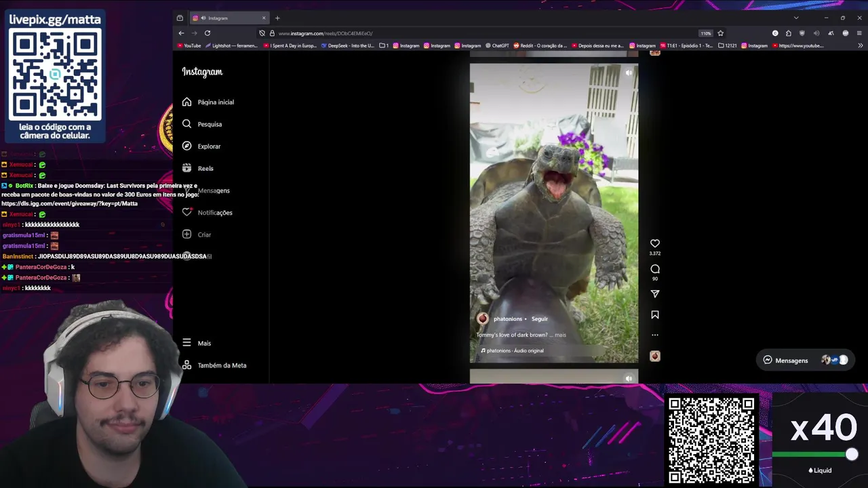Follow phatonions with Seguir button
868x488 pixels.
coord(540,319)
